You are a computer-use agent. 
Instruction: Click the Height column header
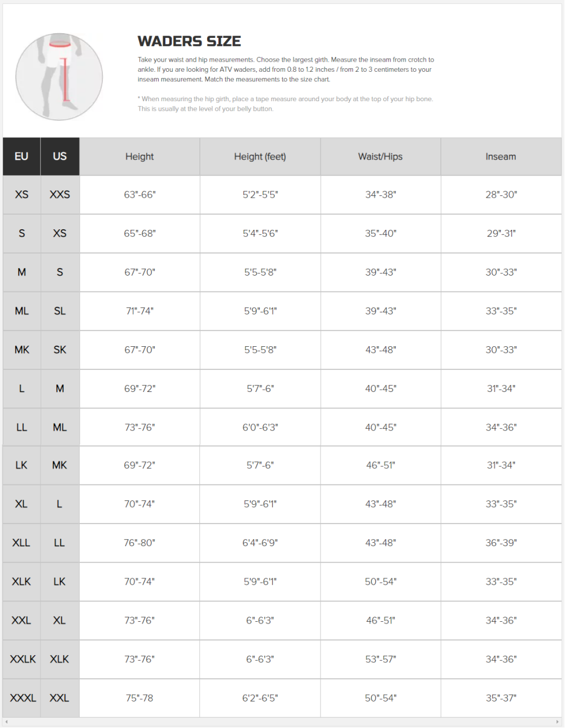139,156
